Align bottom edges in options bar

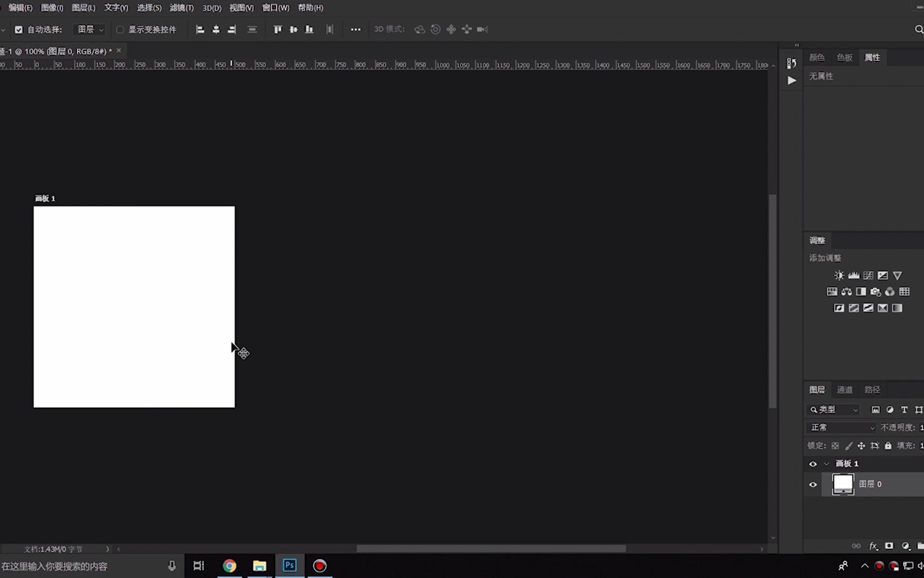[x=309, y=29]
